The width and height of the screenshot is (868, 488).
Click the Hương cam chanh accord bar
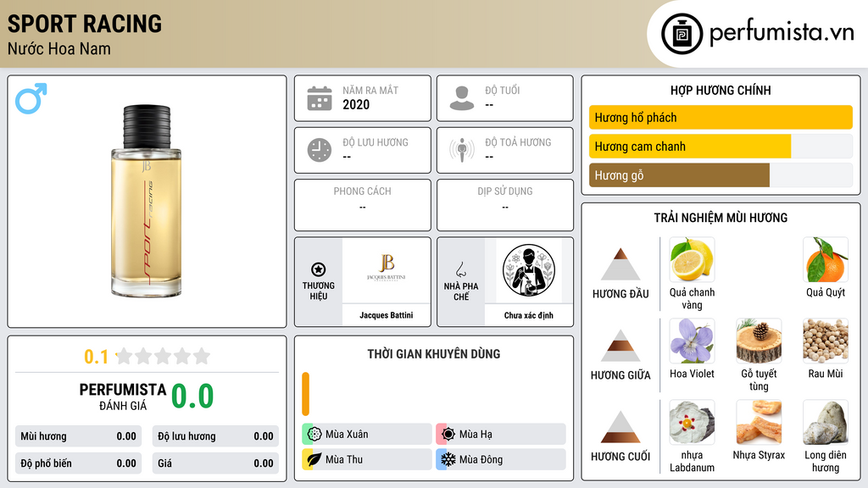pyautogui.click(x=721, y=147)
